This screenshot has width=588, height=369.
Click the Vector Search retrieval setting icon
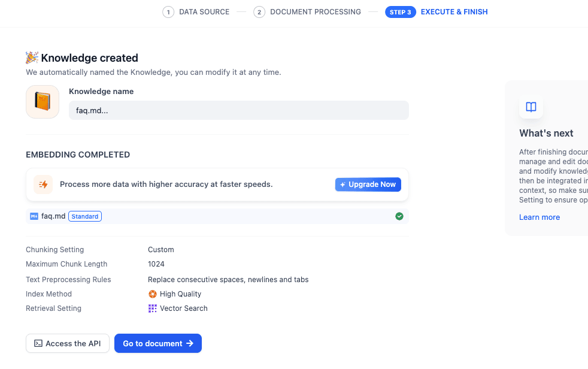(151, 308)
